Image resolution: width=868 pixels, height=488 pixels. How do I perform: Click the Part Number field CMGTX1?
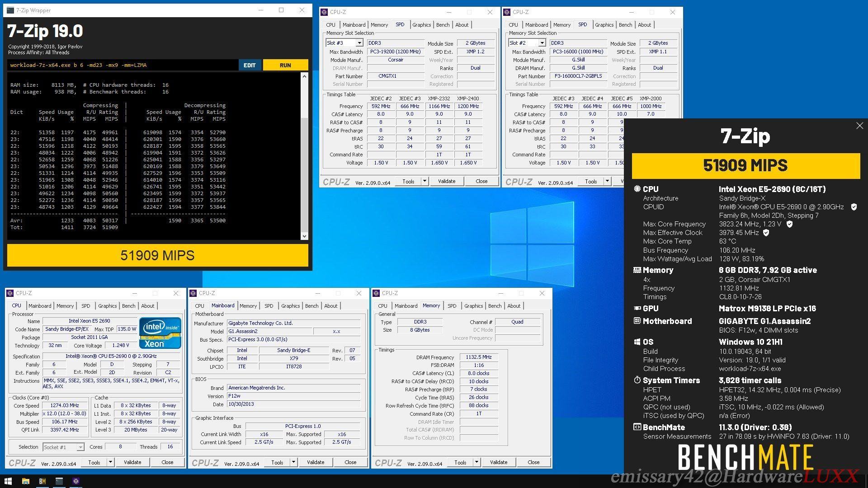click(396, 76)
